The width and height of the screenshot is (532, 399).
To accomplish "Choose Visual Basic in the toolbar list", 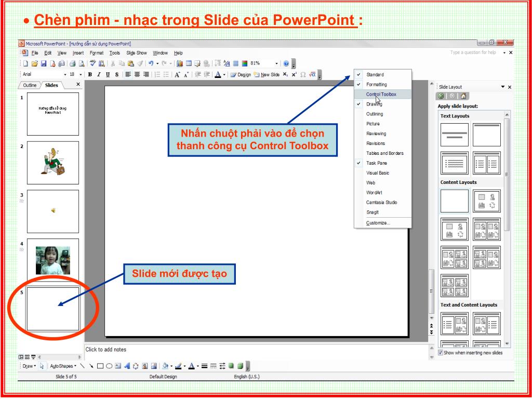I will [383, 173].
